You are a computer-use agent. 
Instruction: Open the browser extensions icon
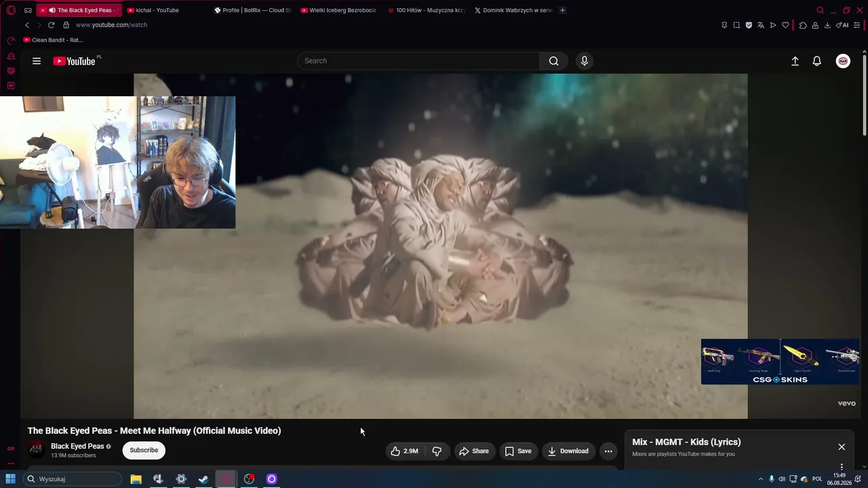[x=803, y=25]
